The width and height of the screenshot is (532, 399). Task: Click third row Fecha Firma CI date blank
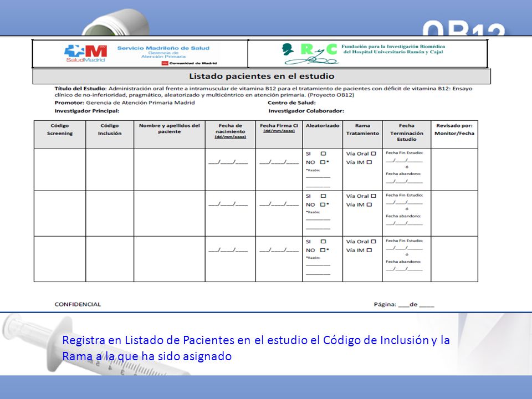coord(279,250)
